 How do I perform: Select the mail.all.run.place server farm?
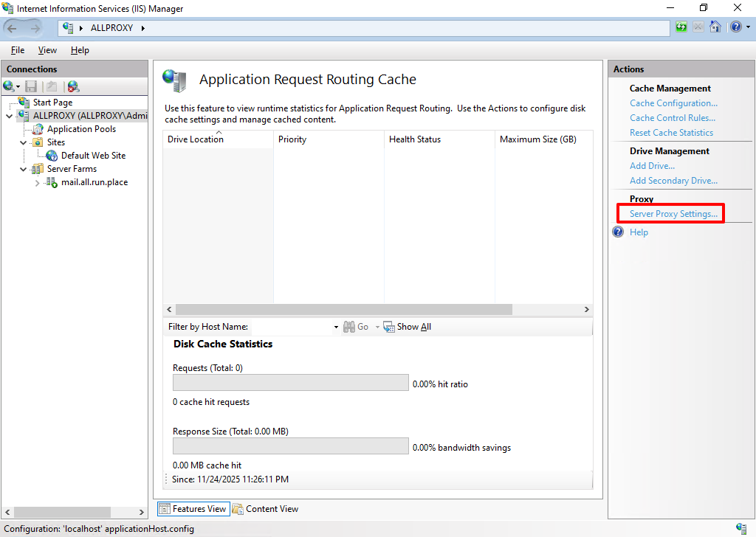[x=94, y=182]
